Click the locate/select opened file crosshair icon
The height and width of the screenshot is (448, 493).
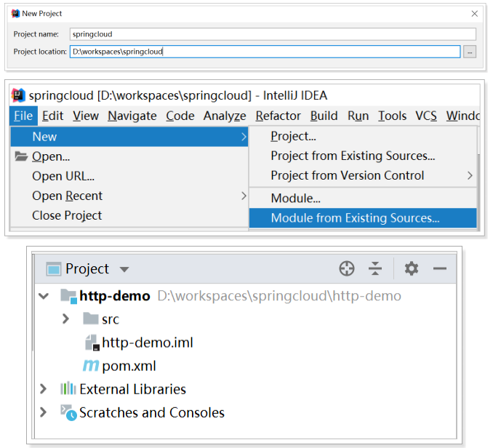point(347,268)
